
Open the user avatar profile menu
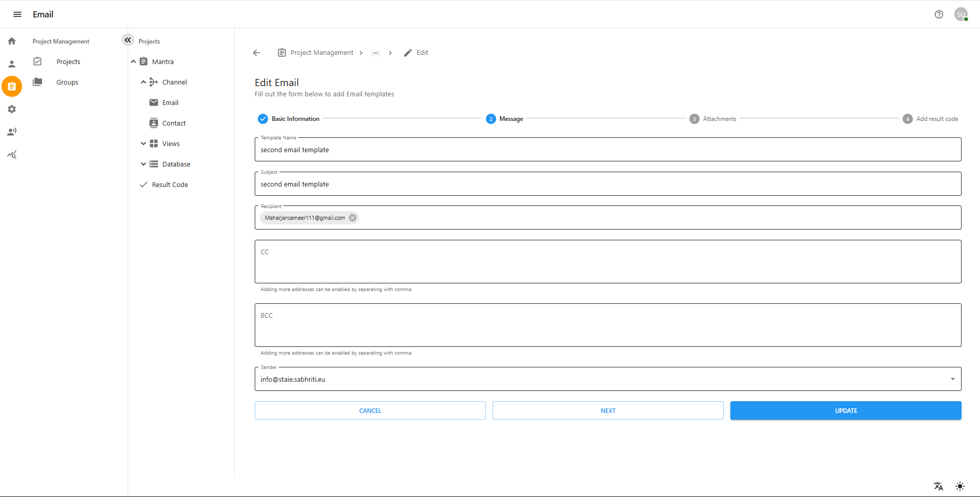click(961, 14)
